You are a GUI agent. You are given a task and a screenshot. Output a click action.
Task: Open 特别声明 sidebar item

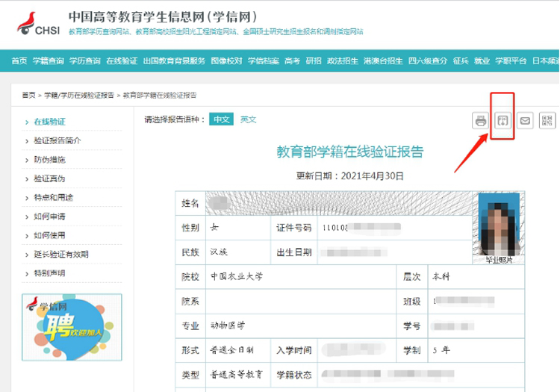tap(49, 273)
